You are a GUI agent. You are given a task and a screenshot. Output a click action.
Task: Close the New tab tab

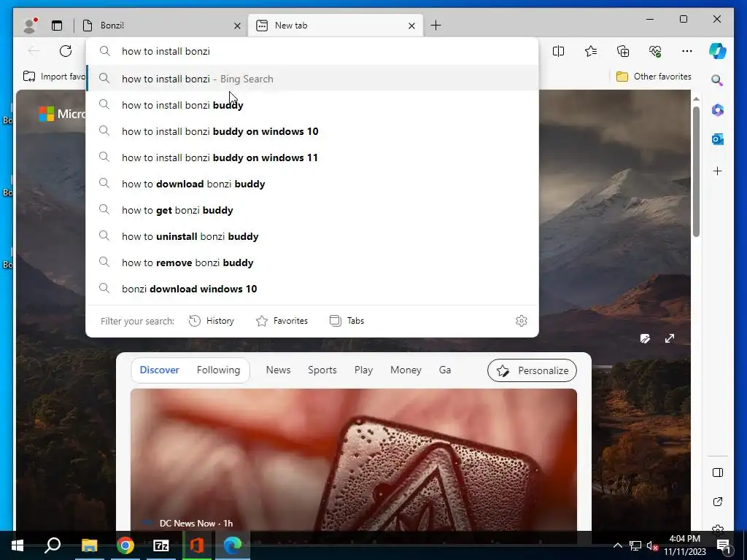point(411,26)
